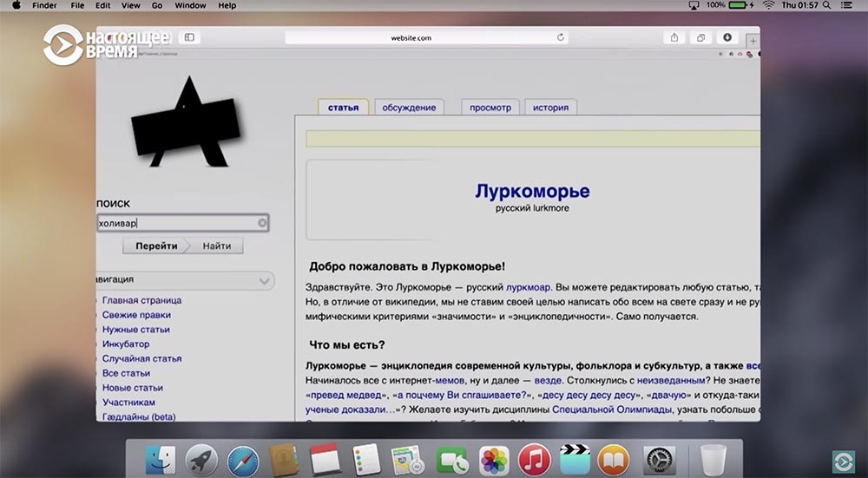Launch Launchpad rocket icon in Dock
The height and width of the screenshot is (478, 868).
pos(201,459)
